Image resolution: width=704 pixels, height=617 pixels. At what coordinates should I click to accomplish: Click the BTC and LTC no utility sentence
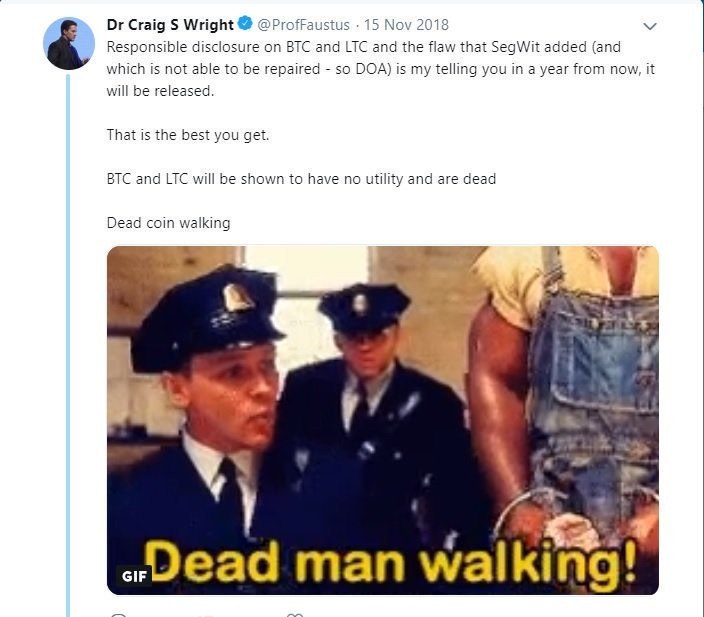pyautogui.click(x=301, y=179)
